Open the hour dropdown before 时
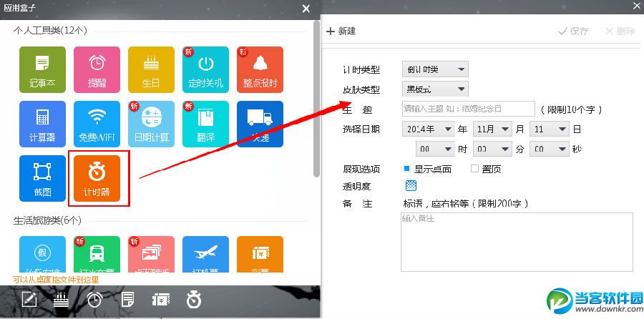 coord(435,149)
